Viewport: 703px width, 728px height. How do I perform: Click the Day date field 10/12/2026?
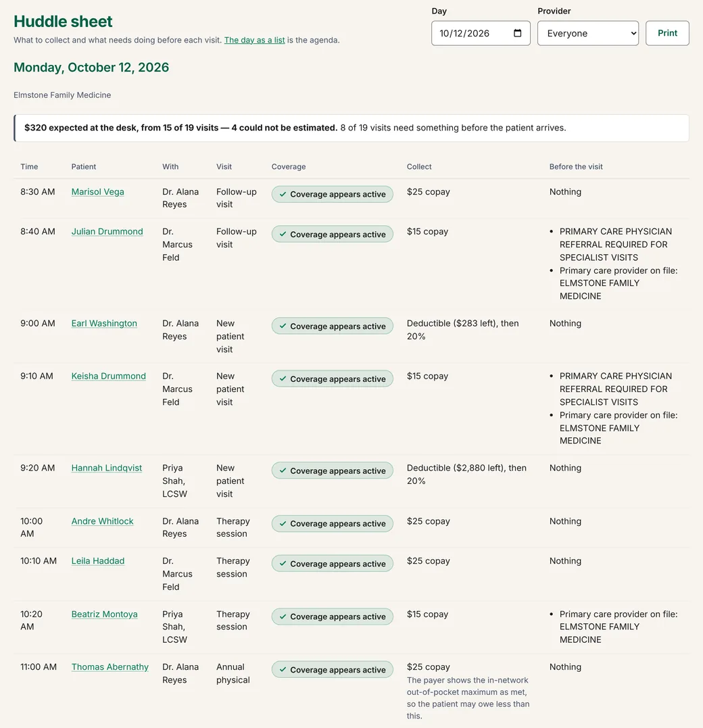pyautogui.click(x=481, y=33)
